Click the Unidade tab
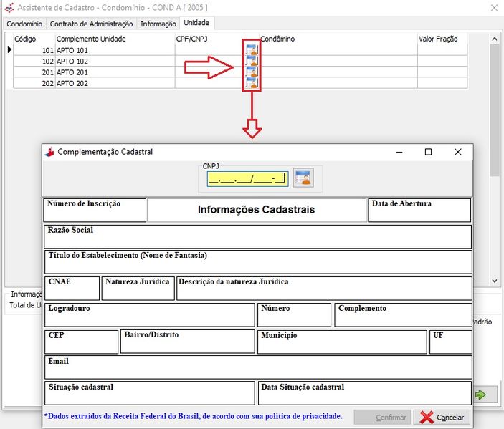Image resolution: width=504 pixels, height=429 pixels. click(x=197, y=24)
